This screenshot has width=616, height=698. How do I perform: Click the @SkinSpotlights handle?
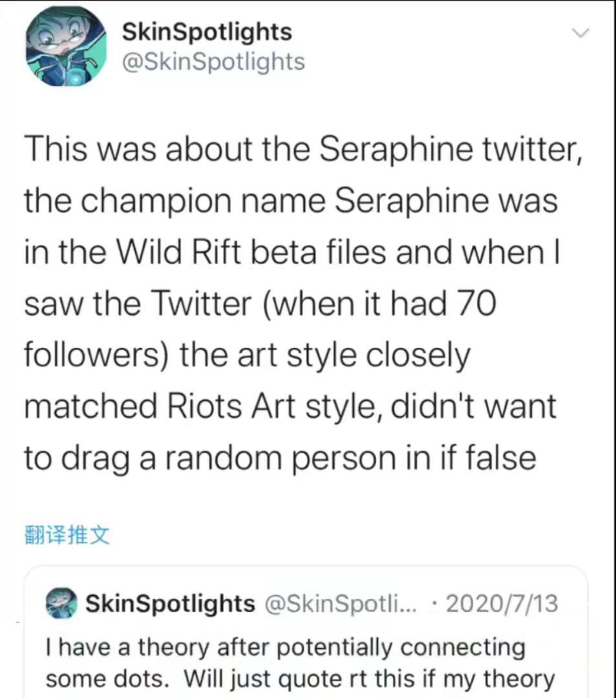(213, 61)
